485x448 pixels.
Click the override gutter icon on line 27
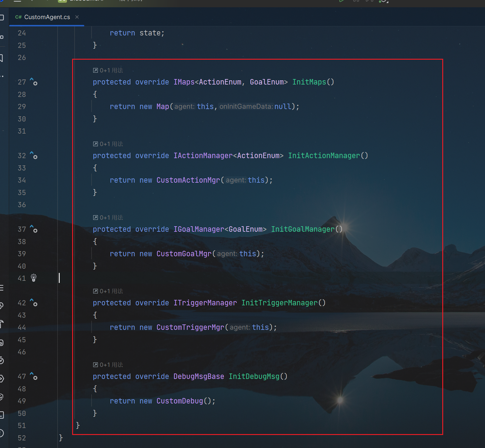click(x=34, y=82)
